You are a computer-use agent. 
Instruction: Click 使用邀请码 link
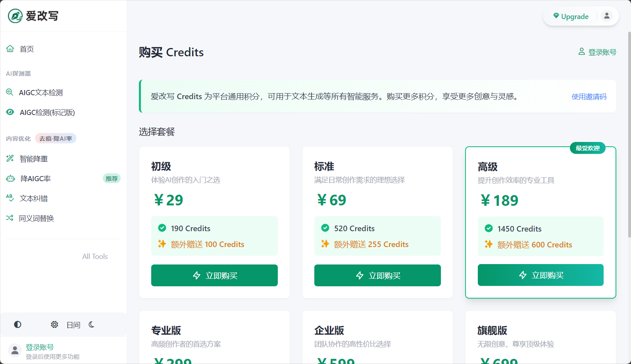(589, 96)
